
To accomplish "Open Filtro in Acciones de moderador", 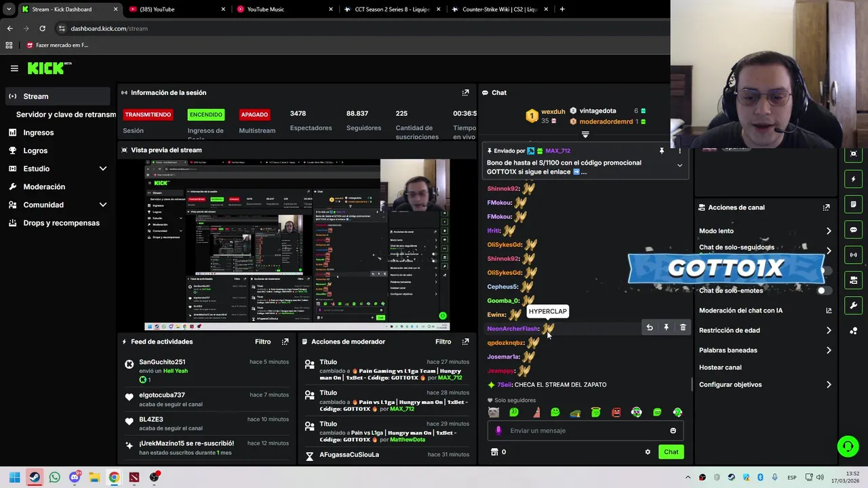I will [x=443, y=342].
